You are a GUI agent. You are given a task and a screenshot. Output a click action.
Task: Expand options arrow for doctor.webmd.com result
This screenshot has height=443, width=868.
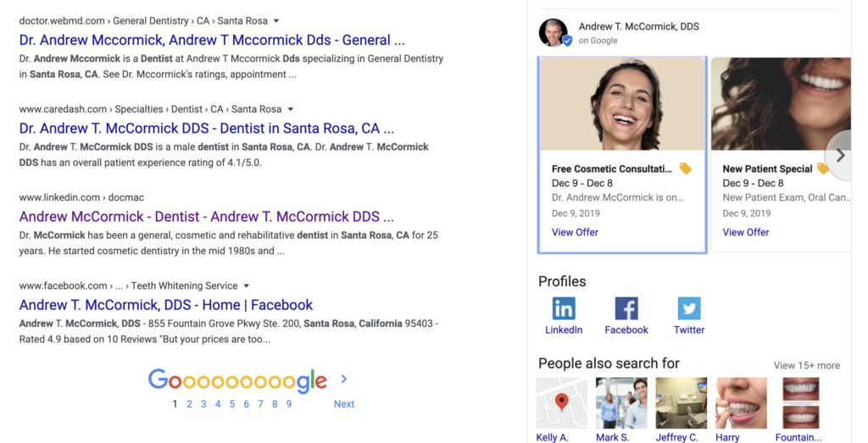(276, 21)
